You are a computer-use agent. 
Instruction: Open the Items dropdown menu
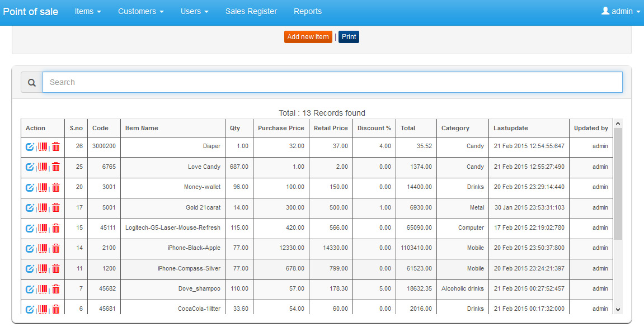(x=88, y=12)
